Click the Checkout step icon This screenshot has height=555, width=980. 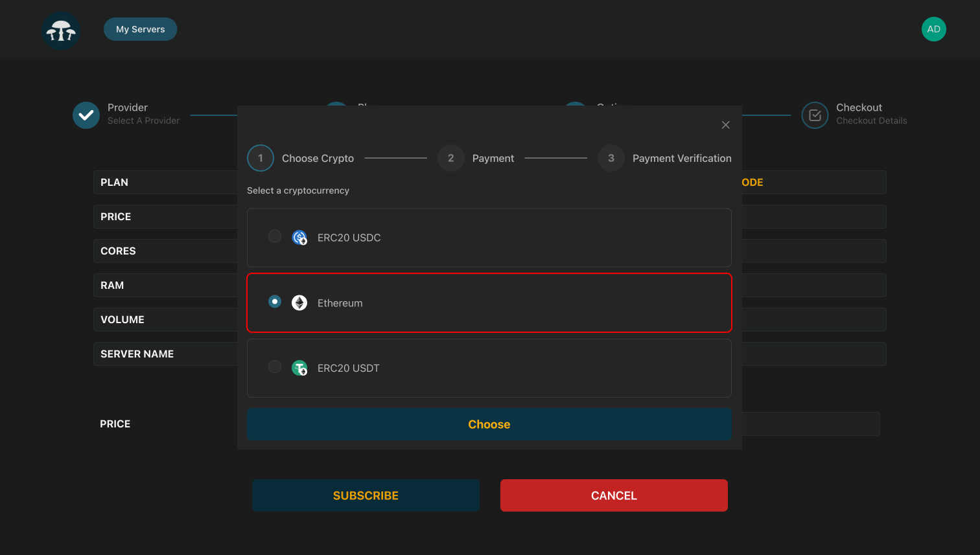pyautogui.click(x=815, y=115)
